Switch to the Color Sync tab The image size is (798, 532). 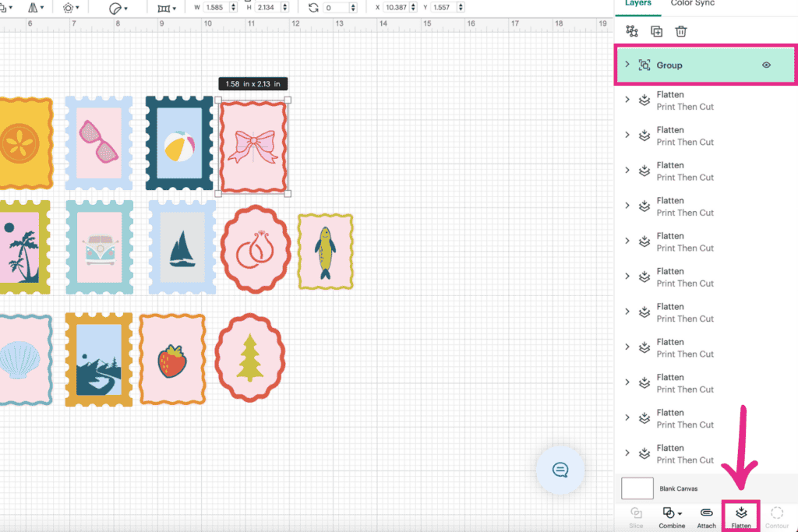click(693, 4)
